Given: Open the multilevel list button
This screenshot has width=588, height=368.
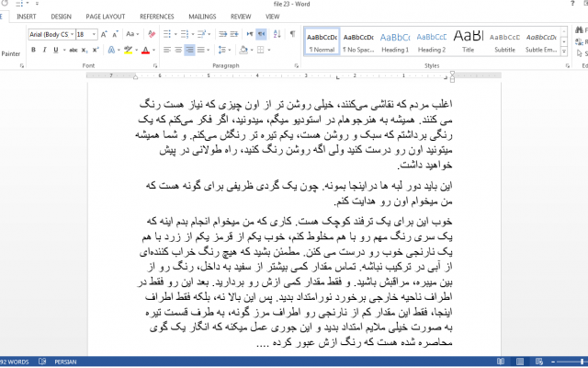Looking at the screenshot, I should tap(201, 34).
